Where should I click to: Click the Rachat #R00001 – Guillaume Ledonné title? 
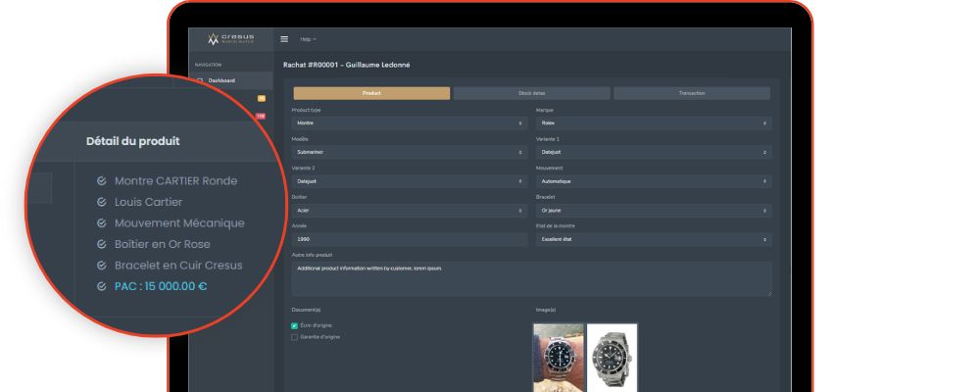(x=346, y=65)
